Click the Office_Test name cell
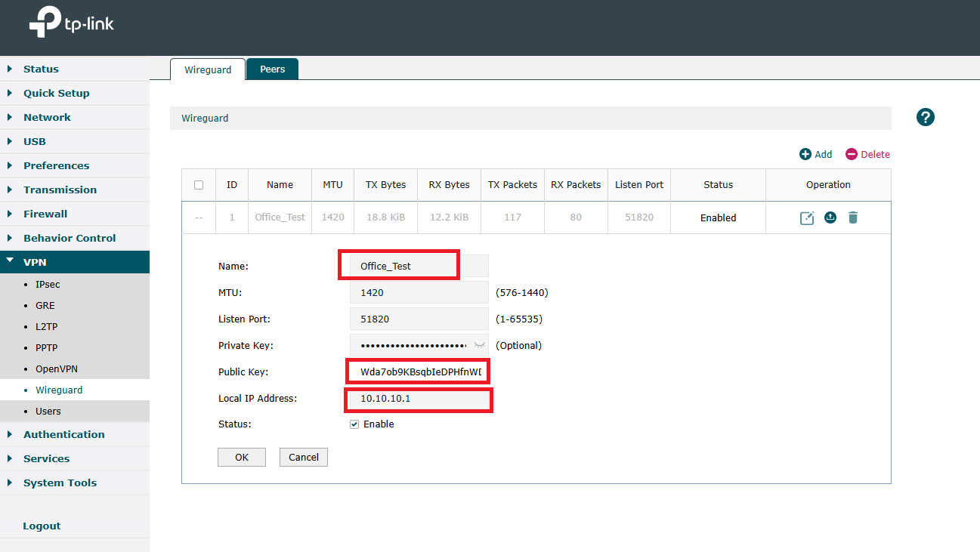This screenshot has width=980, height=552. (x=280, y=217)
